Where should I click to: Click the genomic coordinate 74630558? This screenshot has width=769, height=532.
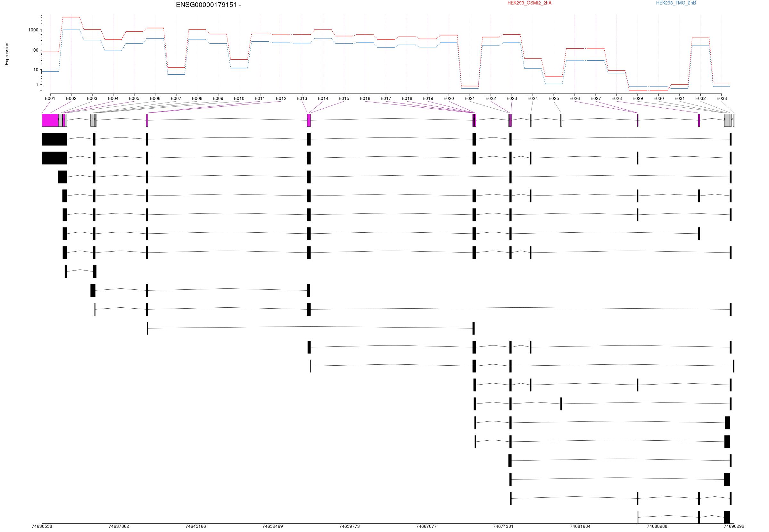[42, 527]
